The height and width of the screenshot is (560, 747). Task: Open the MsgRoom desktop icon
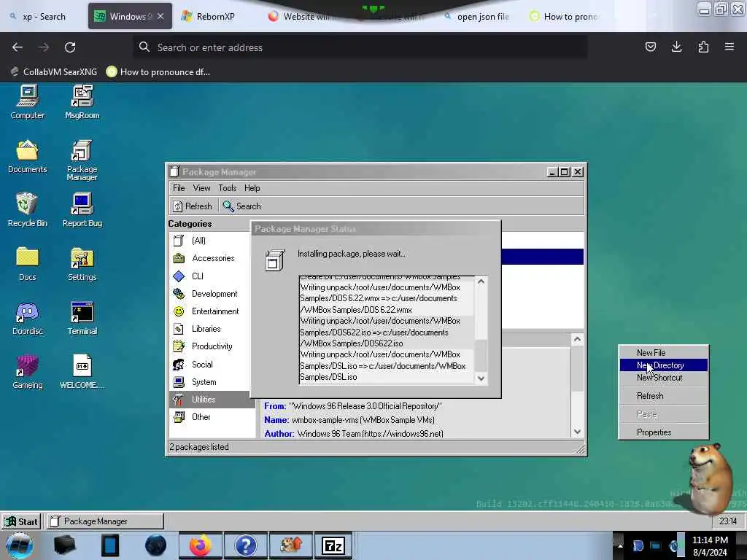(x=82, y=101)
